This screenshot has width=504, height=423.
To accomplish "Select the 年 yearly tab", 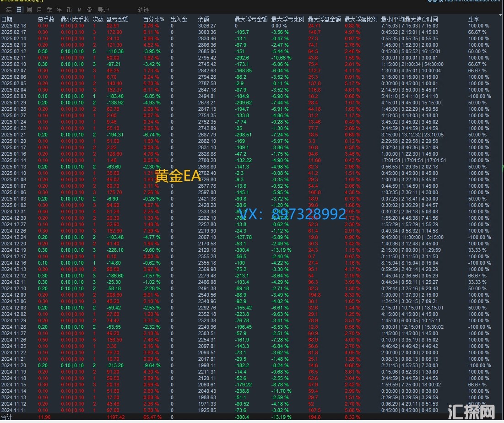I will 59,10.
